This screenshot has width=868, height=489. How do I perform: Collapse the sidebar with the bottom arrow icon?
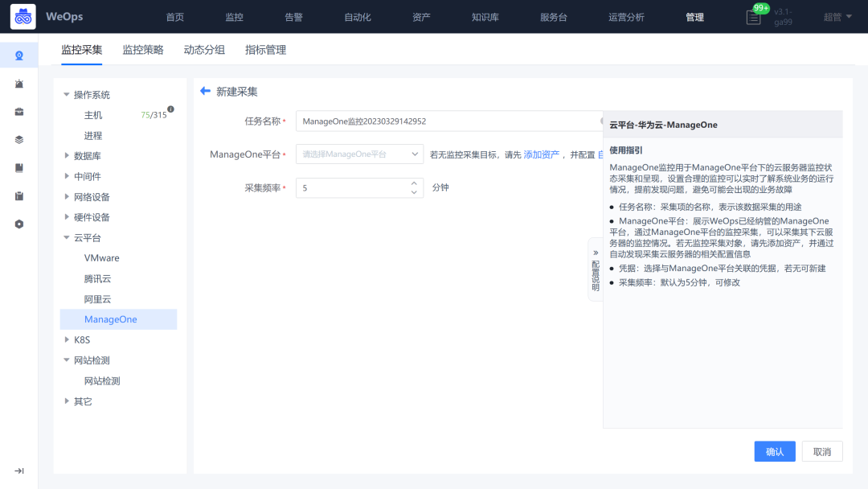point(18,471)
